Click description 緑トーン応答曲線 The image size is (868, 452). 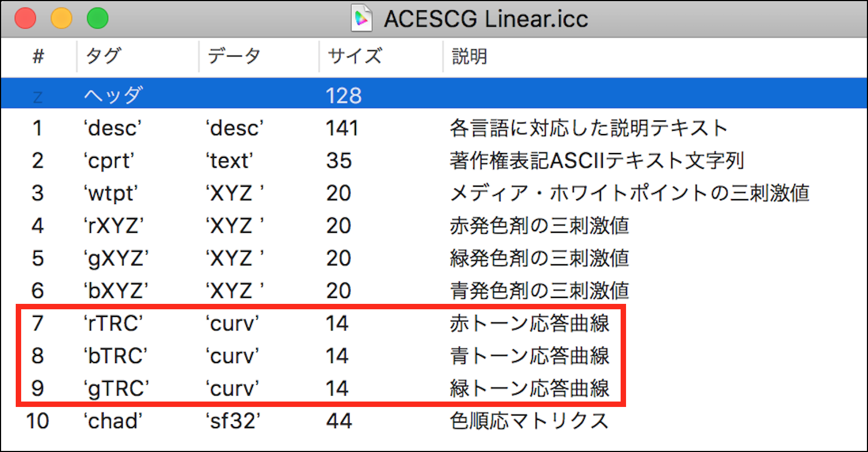tap(529, 389)
